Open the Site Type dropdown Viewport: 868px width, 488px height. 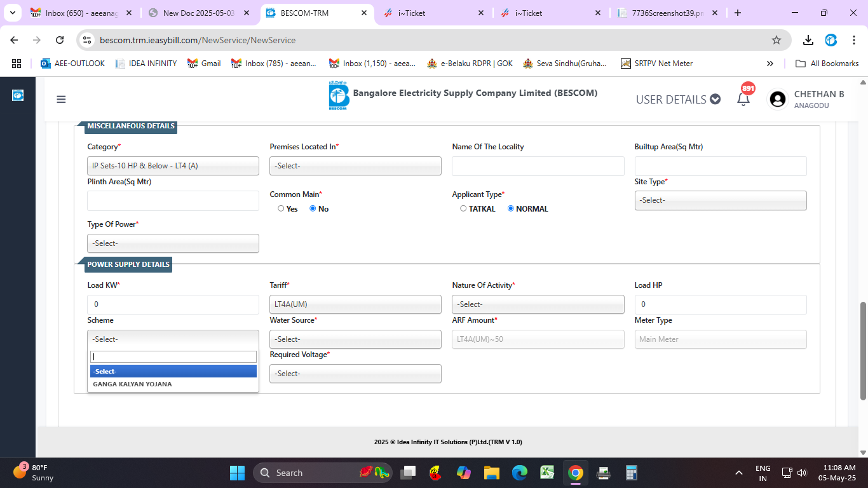coord(721,200)
